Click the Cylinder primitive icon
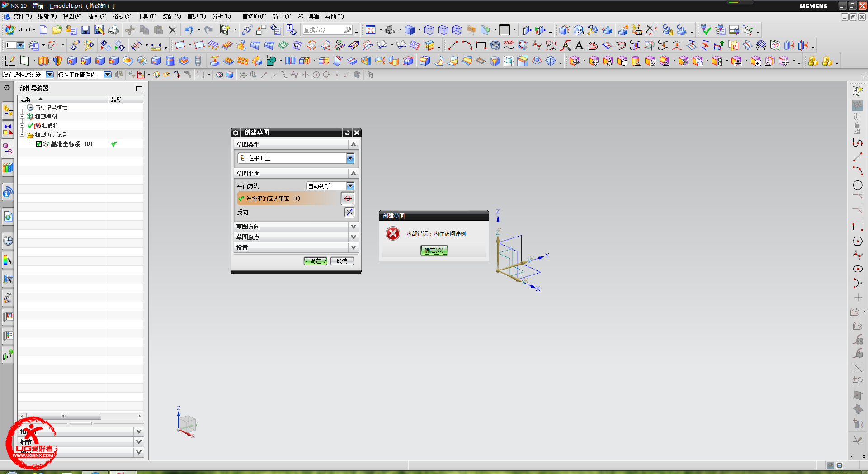This screenshot has height=474, width=868. click(x=170, y=61)
